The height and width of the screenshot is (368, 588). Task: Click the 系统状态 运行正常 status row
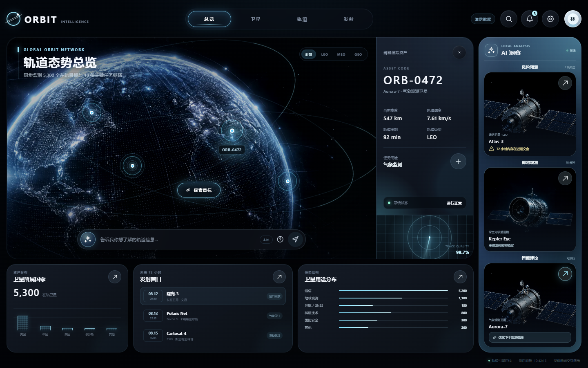(x=425, y=203)
